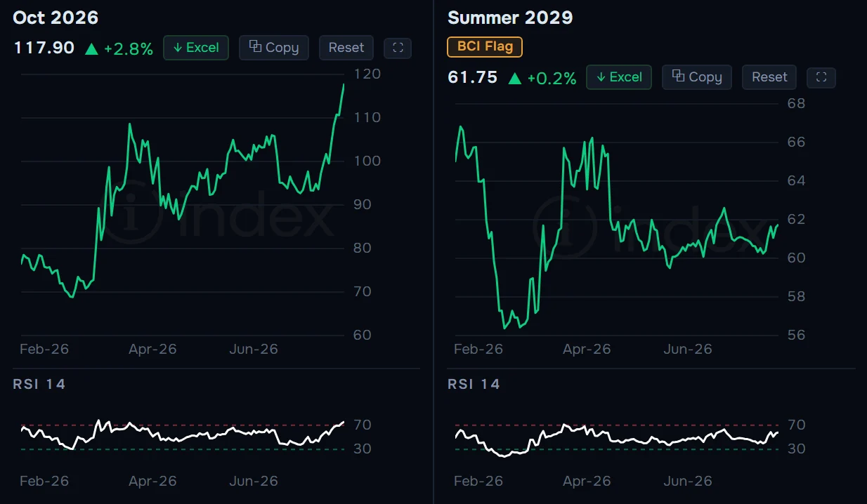Export Oct 2026 chart to Excel
The width and height of the screenshot is (867, 504).
pyautogui.click(x=196, y=48)
